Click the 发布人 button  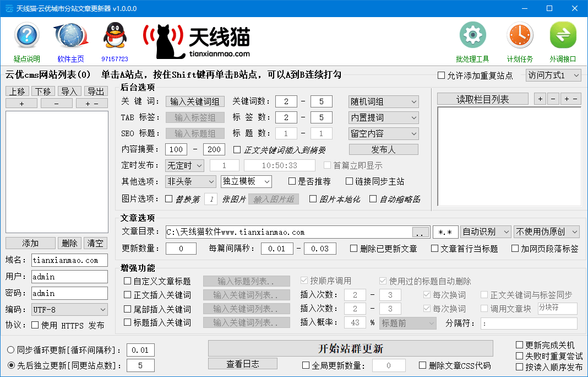coord(384,149)
